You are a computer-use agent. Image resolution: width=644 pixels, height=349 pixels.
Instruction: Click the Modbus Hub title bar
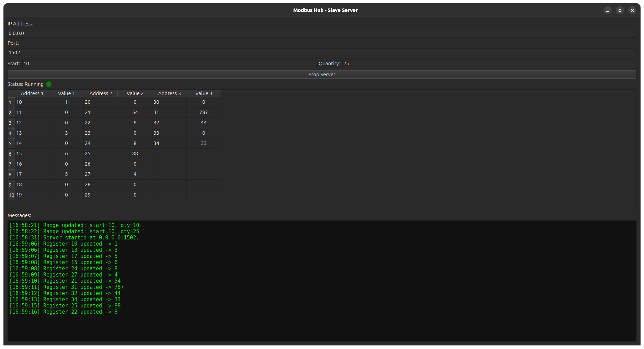325,10
